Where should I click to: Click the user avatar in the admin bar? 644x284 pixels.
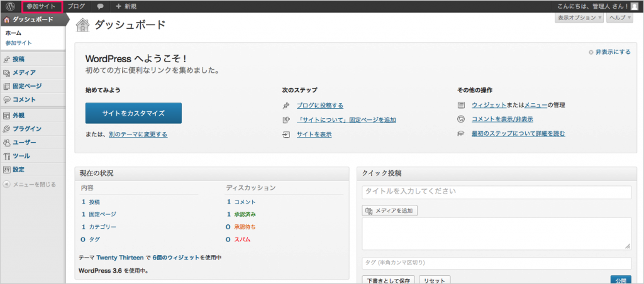coord(635,6)
